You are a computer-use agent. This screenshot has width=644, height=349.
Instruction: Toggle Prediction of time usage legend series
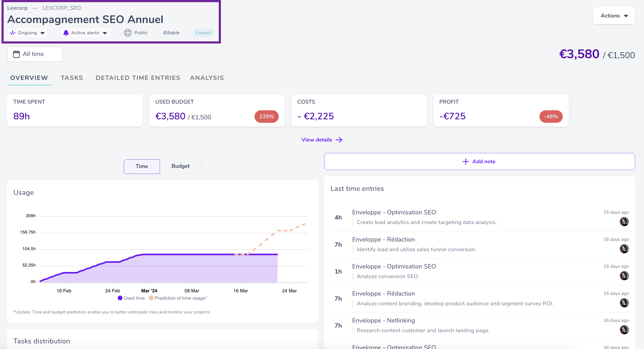pyautogui.click(x=178, y=298)
